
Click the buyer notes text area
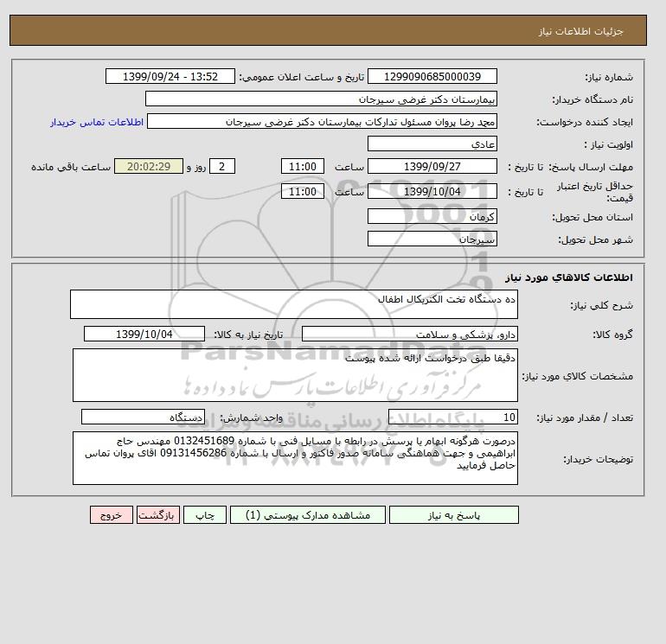point(295,458)
